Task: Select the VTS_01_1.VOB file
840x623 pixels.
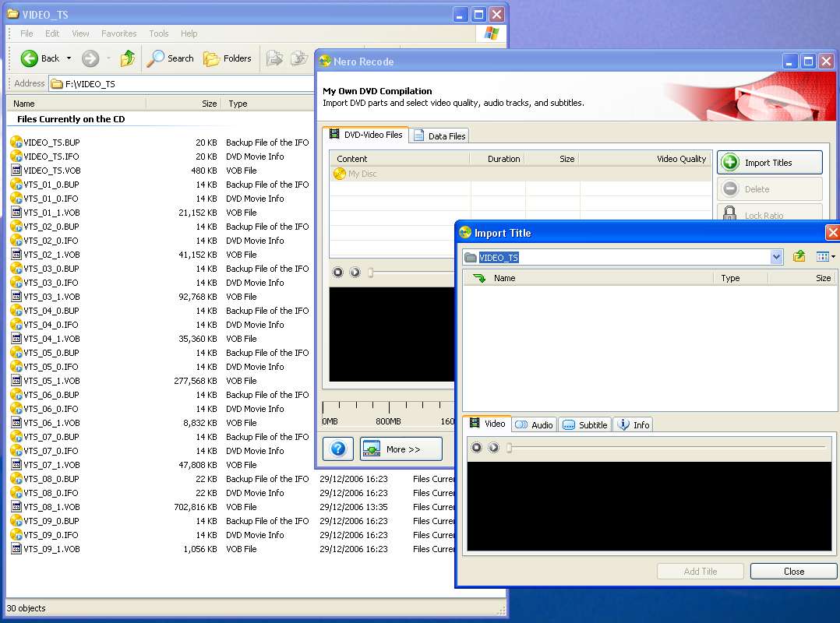Action: pos(51,213)
